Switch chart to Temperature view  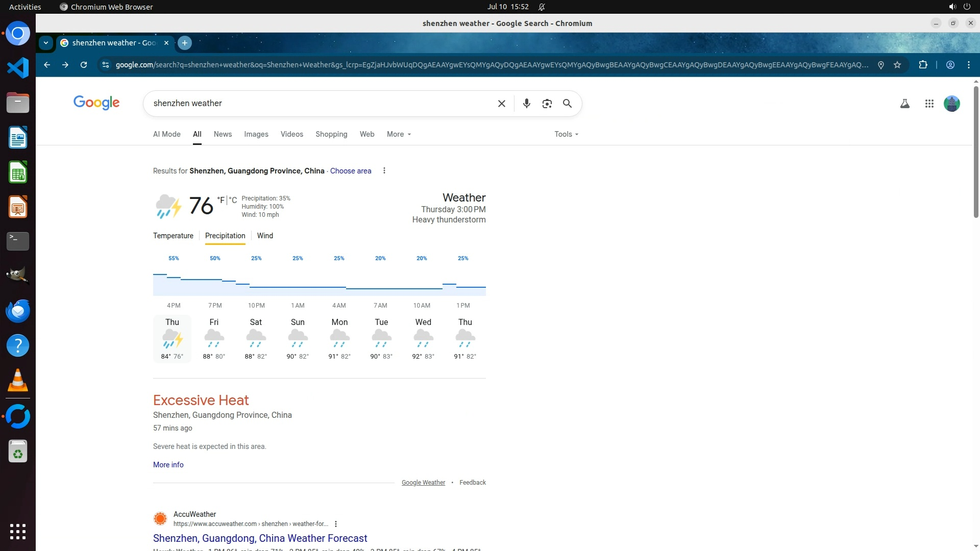click(173, 236)
